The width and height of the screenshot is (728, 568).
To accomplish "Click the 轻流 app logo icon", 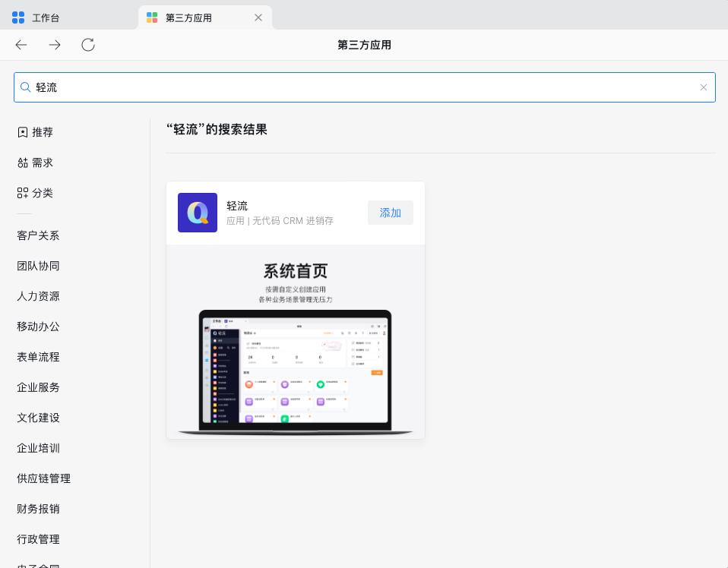I will (198, 213).
